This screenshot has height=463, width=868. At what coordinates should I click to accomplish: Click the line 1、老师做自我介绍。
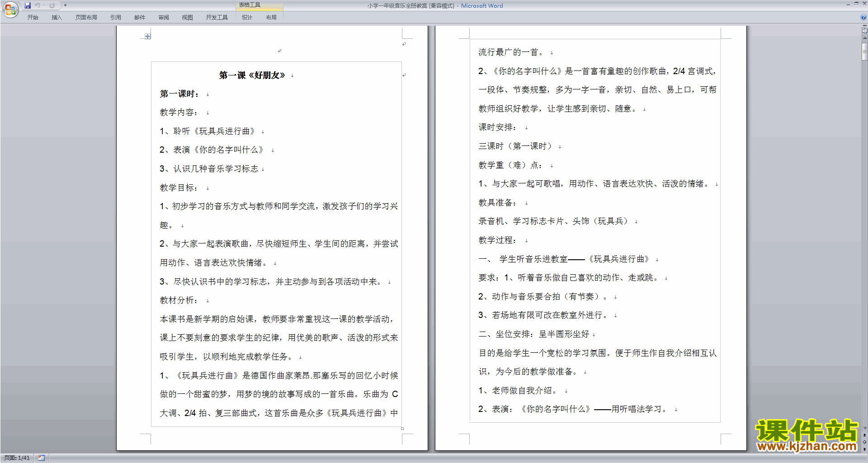pyautogui.click(x=519, y=391)
